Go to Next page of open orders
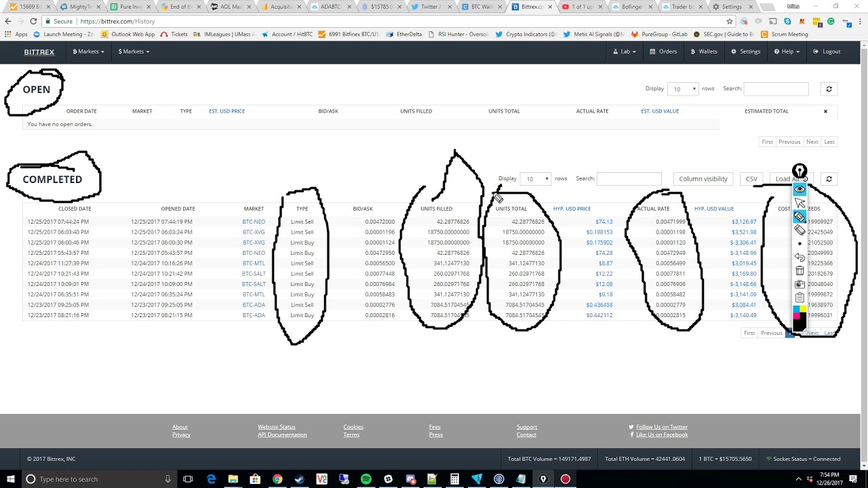The image size is (868, 488). click(x=812, y=142)
